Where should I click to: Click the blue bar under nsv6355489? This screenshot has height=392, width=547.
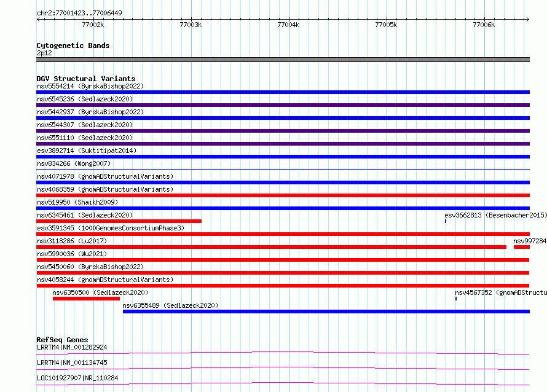(x=326, y=312)
